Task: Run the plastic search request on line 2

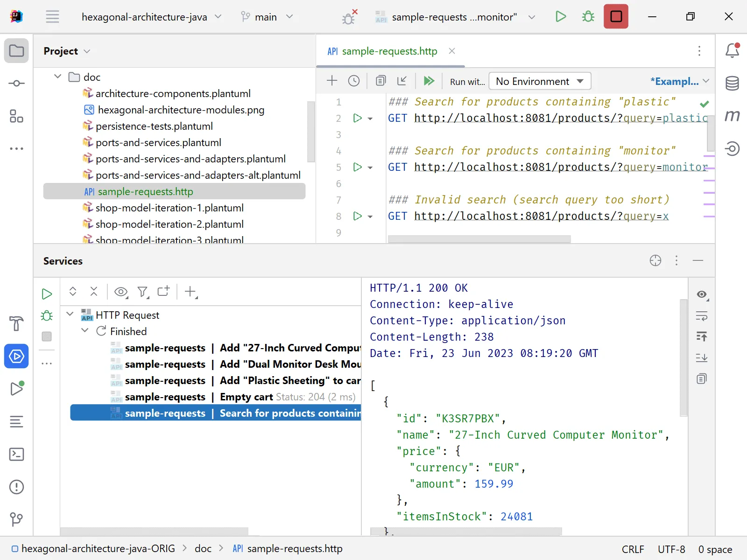Action: point(358,118)
